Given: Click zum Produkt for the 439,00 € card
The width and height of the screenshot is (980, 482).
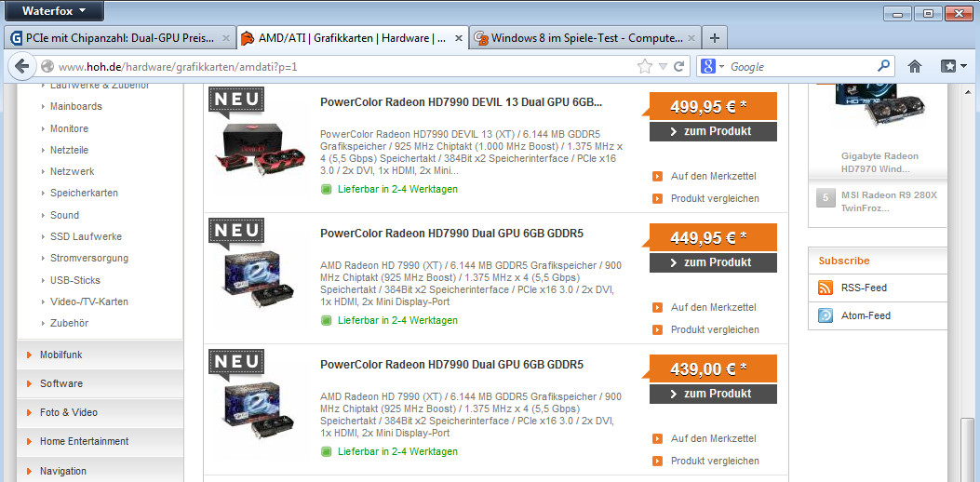Looking at the screenshot, I should (713, 394).
